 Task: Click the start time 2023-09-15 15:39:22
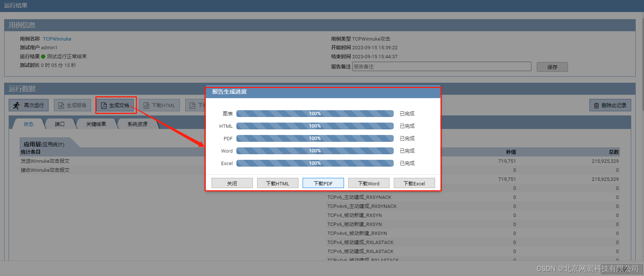tap(375, 48)
